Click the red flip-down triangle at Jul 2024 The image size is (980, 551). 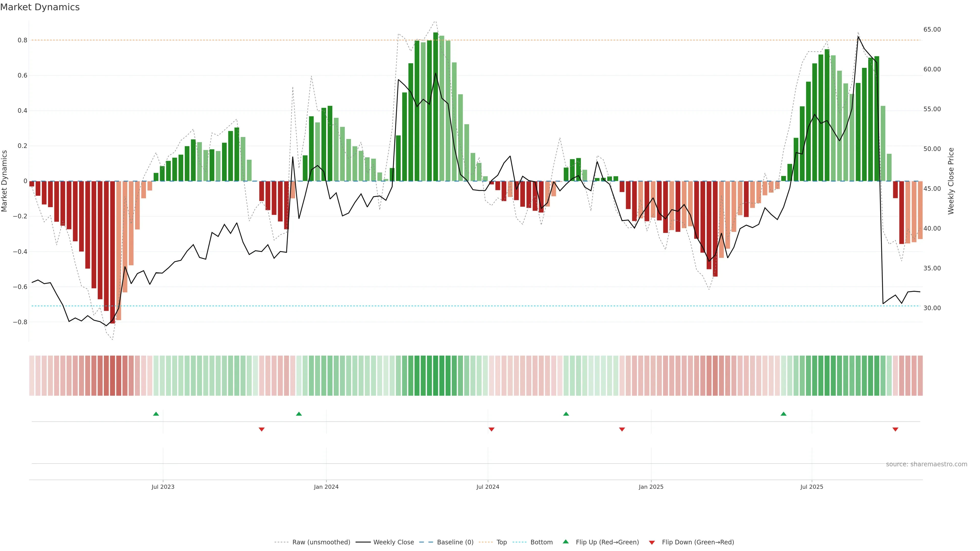click(491, 429)
